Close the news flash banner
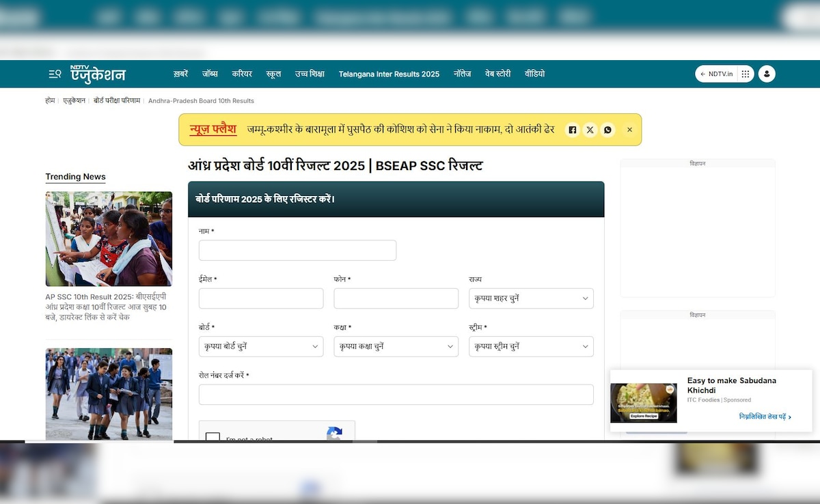 (629, 130)
